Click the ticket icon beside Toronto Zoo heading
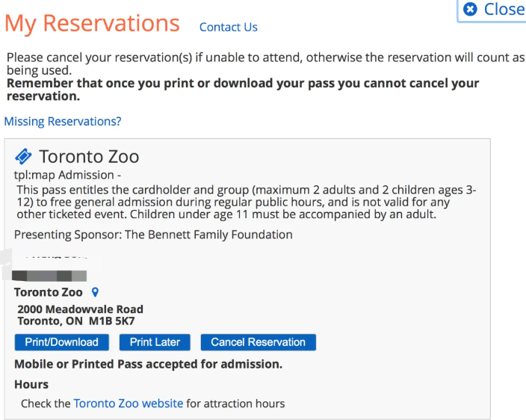The height and width of the screenshot is (420, 526). click(x=23, y=156)
